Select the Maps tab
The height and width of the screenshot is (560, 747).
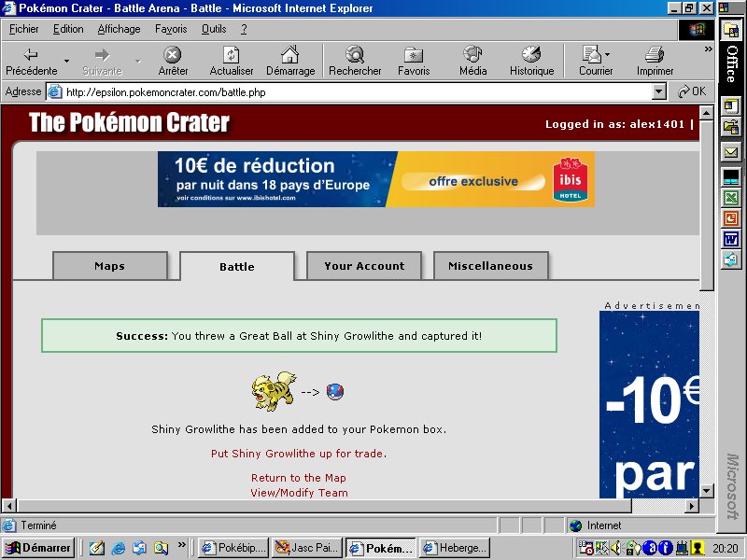pyautogui.click(x=109, y=266)
